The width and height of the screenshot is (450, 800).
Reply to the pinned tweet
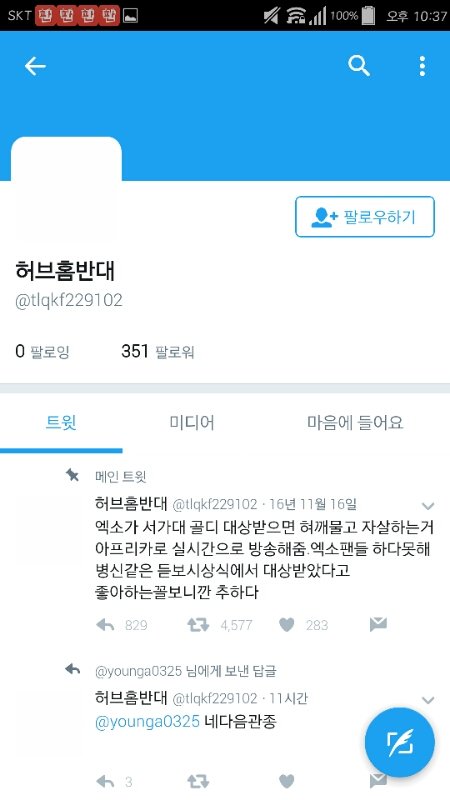(x=106, y=624)
